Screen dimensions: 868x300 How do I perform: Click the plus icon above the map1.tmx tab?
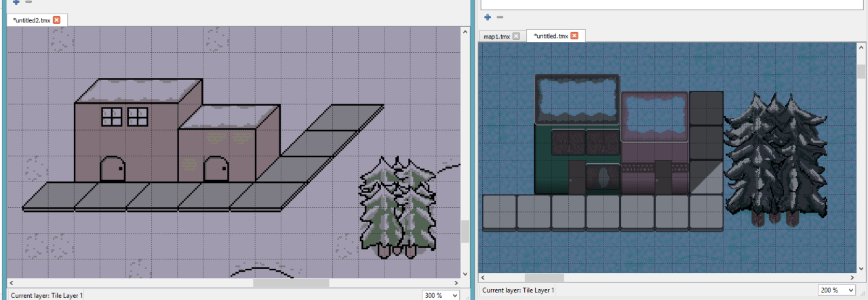point(487,17)
